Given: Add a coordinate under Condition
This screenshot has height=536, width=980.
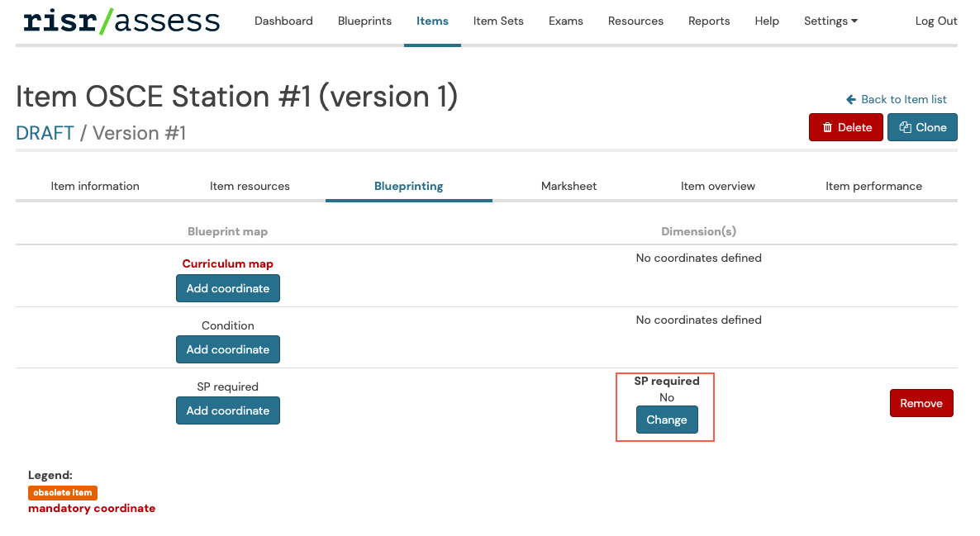Looking at the screenshot, I should pyautogui.click(x=227, y=349).
